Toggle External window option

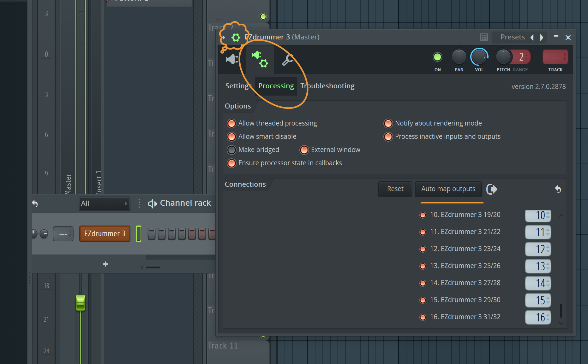pos(304,150)
